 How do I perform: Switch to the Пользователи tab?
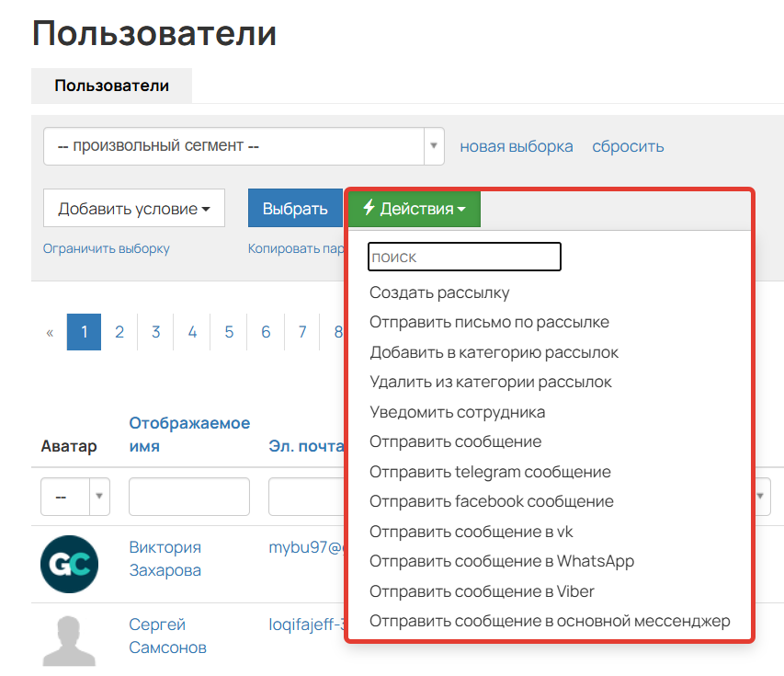point(111,86)
